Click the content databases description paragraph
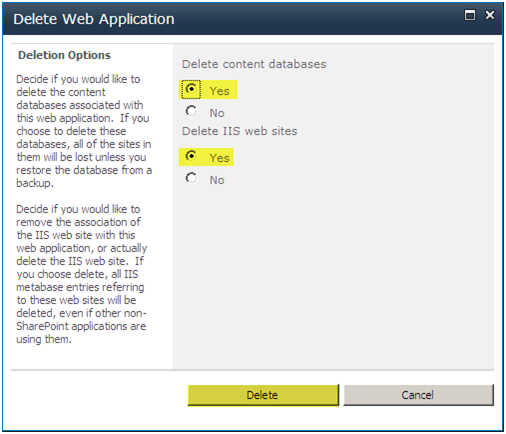Image resolution: width=506 pixels, height=434 pixels. [84, 131]
